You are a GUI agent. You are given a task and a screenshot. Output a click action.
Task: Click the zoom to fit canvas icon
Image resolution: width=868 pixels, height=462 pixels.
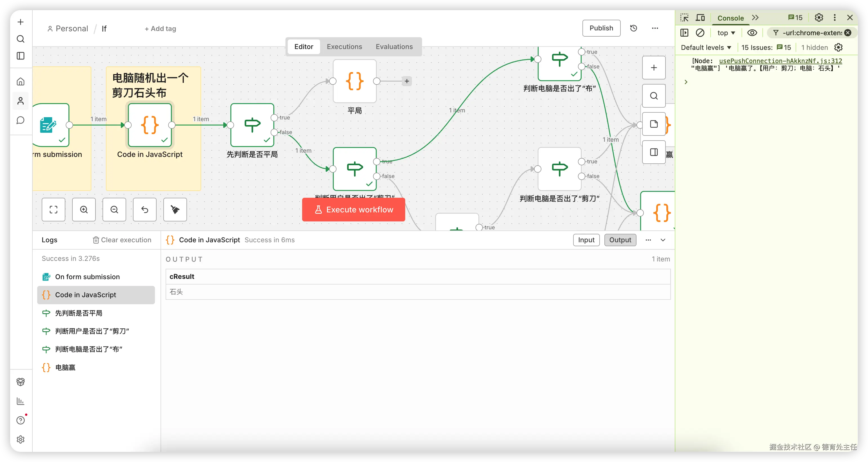[53, 210]
